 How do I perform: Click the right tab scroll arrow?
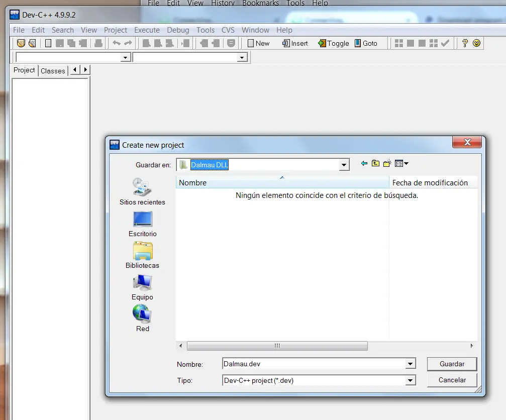tap(85, 70)
